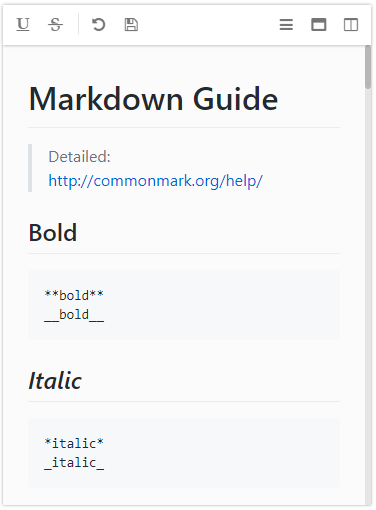Screen dimensions: 376x510
Task: Click the '_italic_' code line
Action: 74,463
